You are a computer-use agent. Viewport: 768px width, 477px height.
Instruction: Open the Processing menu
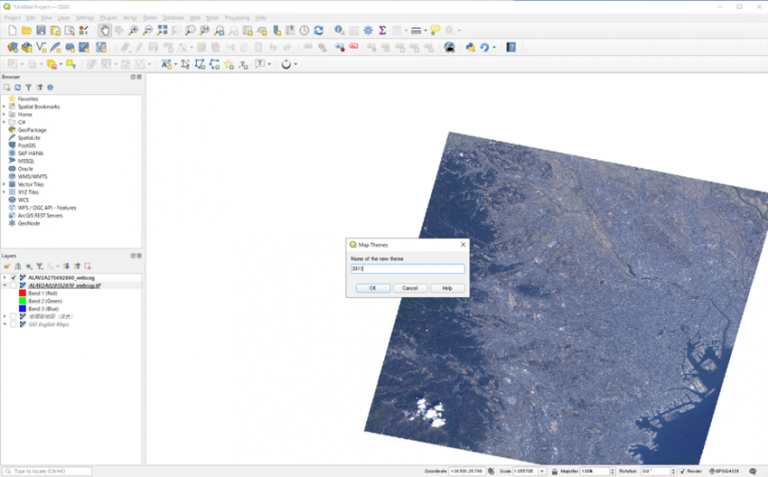click(237, 18)
